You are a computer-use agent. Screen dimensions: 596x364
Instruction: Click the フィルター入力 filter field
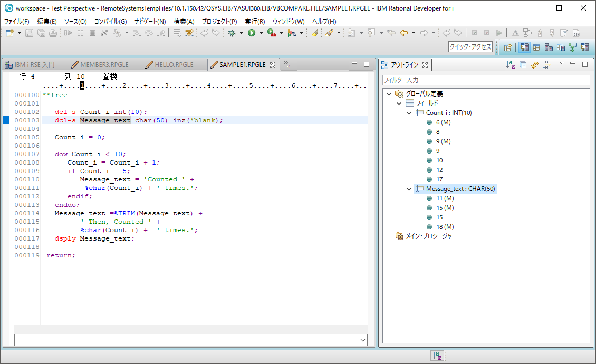pyautogui.click(x=486, y=80)
